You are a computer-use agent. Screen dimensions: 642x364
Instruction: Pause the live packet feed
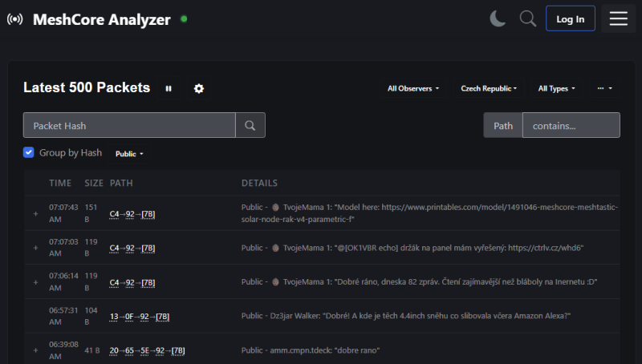click(169, 88)
